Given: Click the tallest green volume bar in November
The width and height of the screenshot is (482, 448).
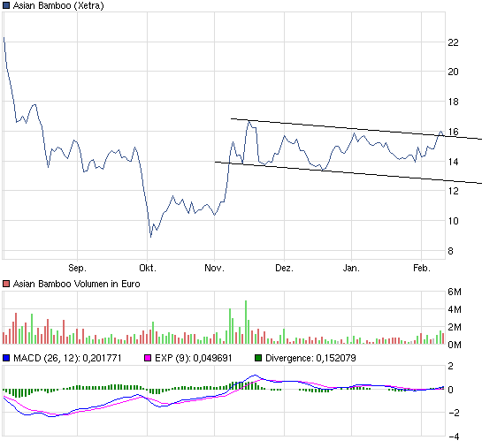Looking at the screenshot, I should click(x=246, y=323).
